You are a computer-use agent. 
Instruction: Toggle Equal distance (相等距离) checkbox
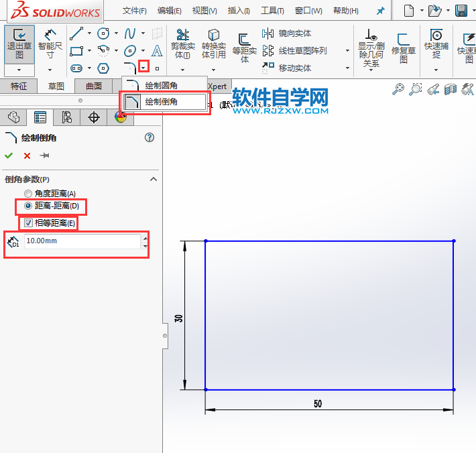pyautogui.click(x=28, y=223)
